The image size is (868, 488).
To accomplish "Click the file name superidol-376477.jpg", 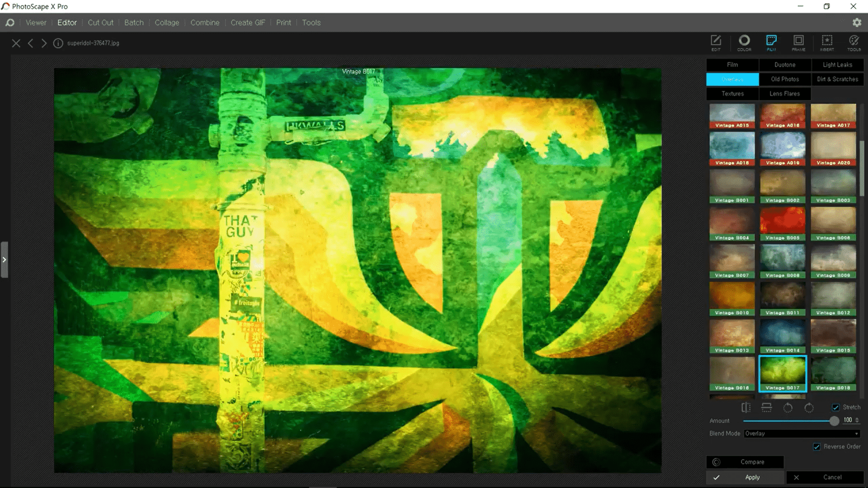I will click(93, 43).
